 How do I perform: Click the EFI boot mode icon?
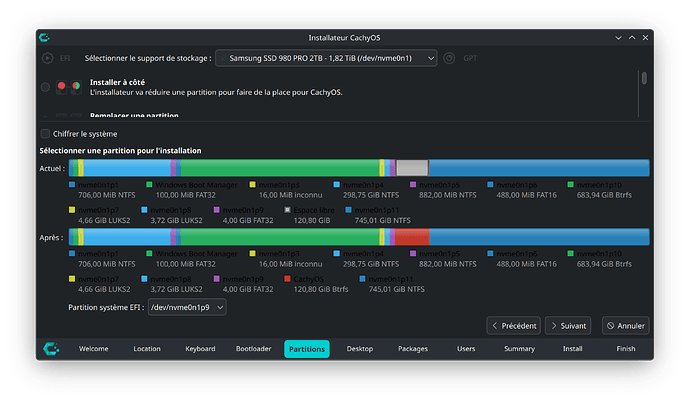[48, 59]
